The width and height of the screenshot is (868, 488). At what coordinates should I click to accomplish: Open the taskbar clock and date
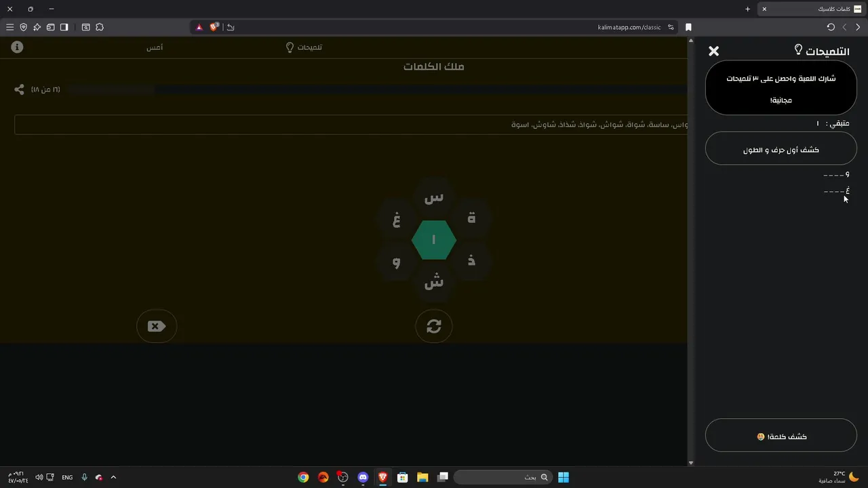pos(18,477)
